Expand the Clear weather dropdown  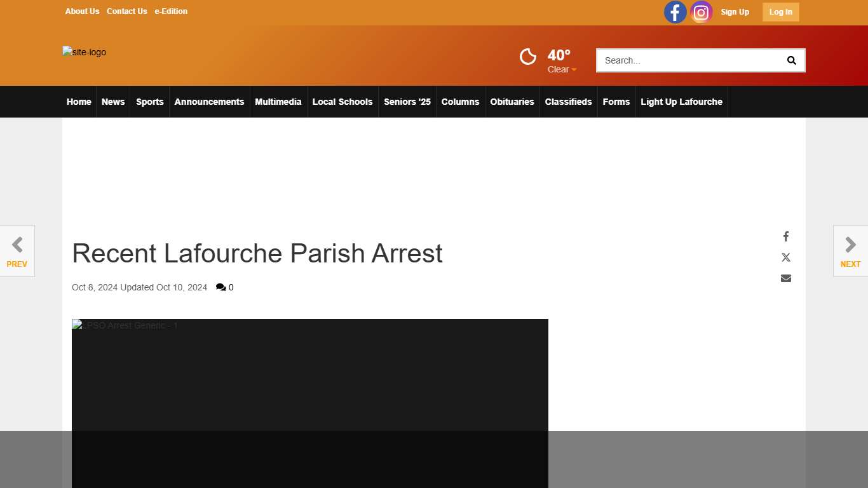pos(561,69)
